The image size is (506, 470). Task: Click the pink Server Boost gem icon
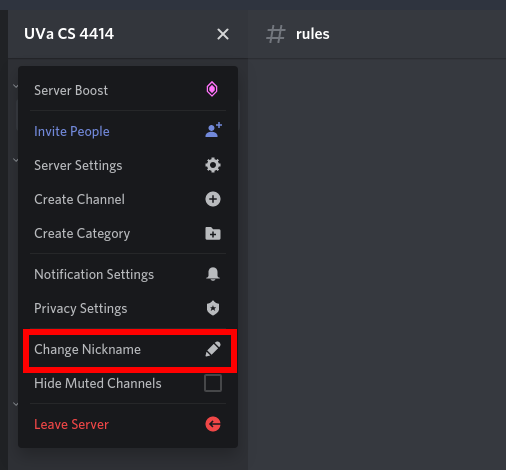coord(212,89)
